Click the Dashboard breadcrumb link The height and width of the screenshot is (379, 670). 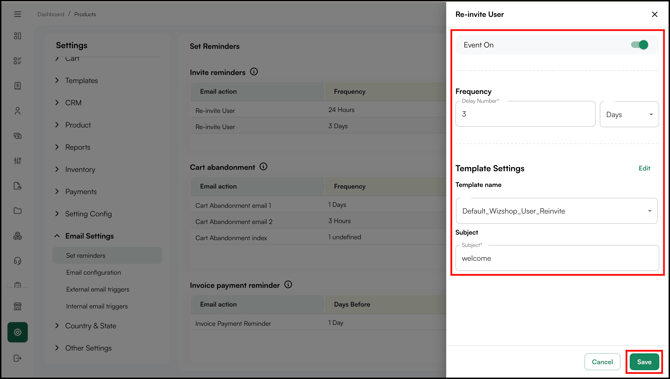(x=50, y=14)
